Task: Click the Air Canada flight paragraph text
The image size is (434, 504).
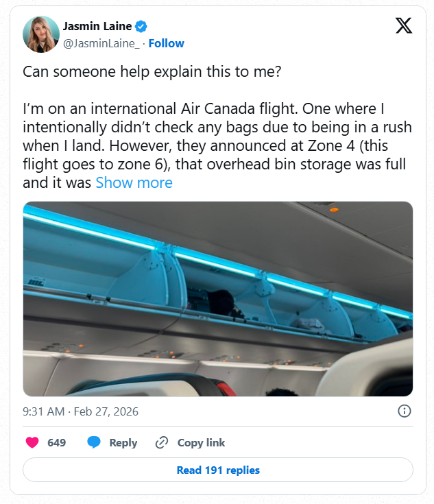Action: click(x=214, y=136)
